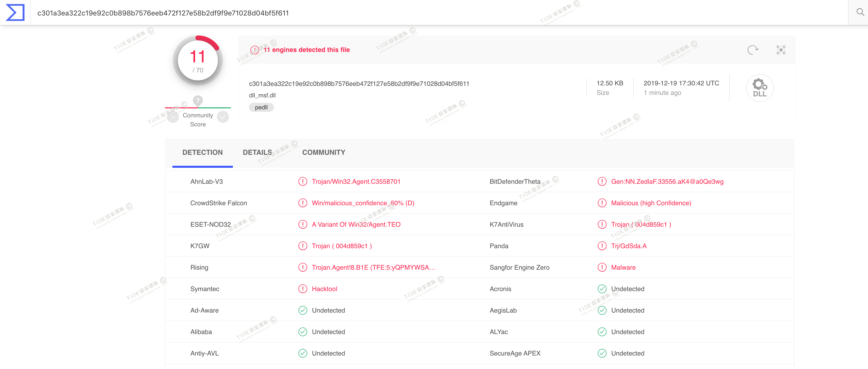Viewport: 868px width, 369px height.
Task: Click the 11/70 detection score gauge
Action: click(198, 61)
